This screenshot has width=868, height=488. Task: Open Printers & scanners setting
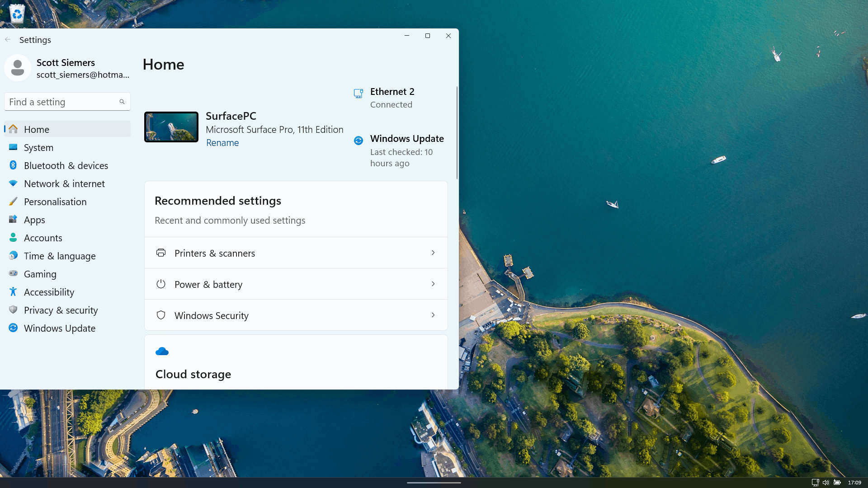pyautogui.click(x=296, y=253)
